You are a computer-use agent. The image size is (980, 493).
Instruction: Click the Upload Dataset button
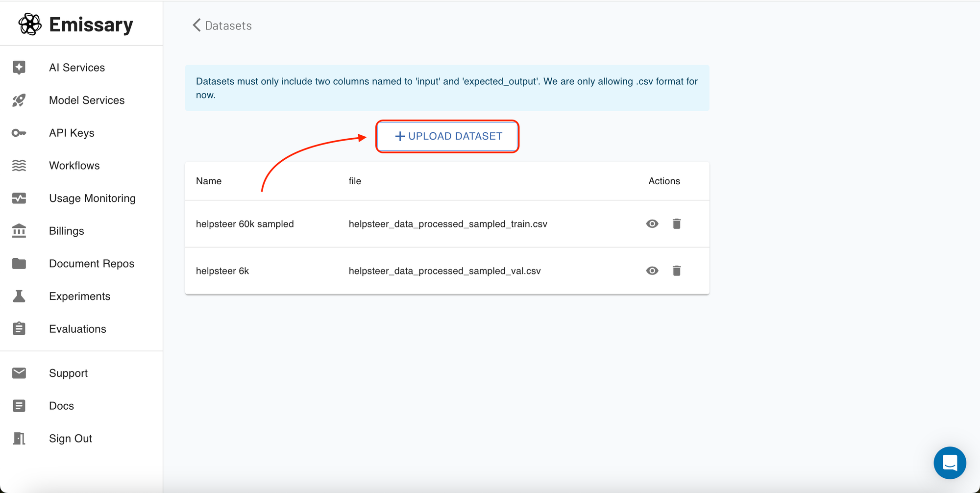[448, 136]
